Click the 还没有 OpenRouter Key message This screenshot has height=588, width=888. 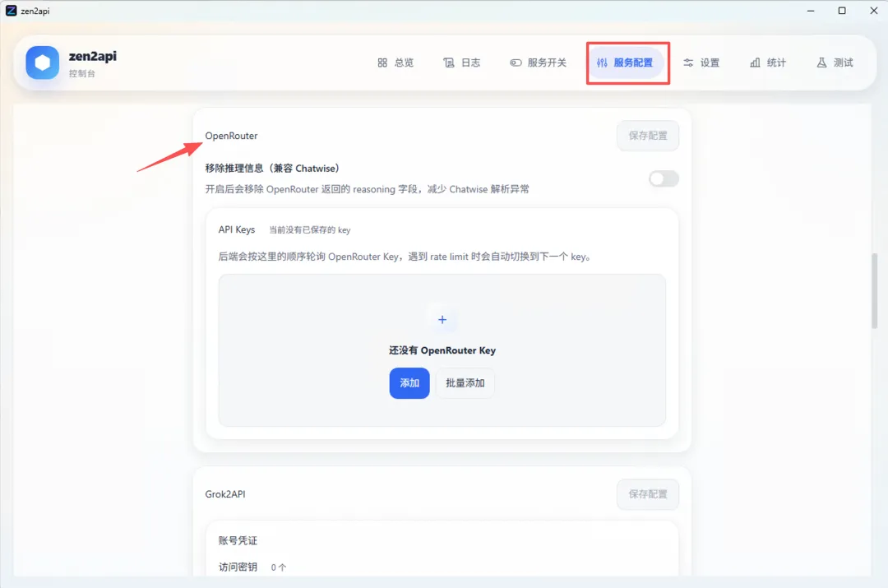[x=442, y=350]
